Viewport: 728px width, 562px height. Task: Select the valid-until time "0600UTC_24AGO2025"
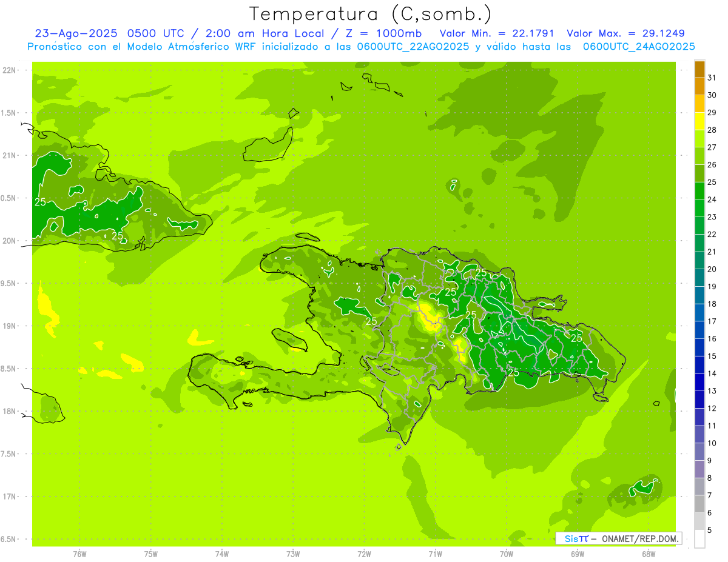[639, 47]
